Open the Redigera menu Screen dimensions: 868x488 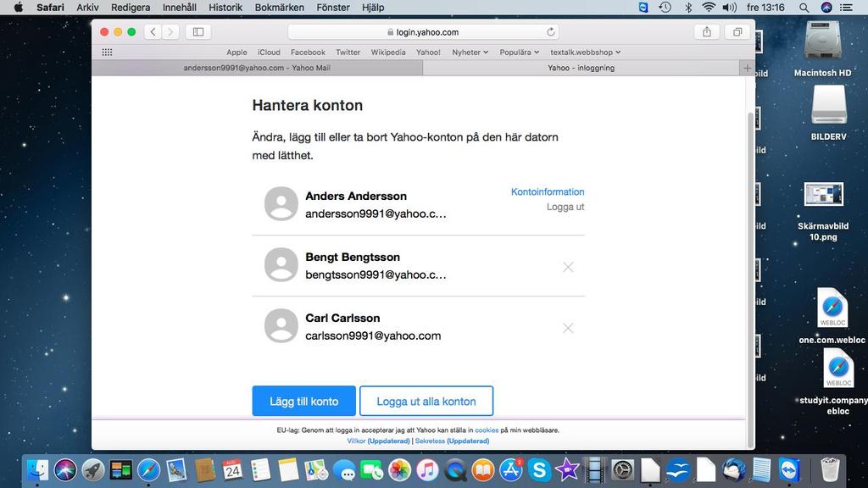click(x=131, y=7)
